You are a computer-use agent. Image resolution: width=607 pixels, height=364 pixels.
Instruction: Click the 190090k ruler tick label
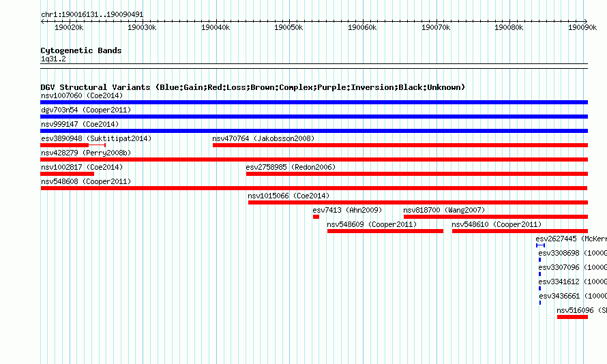tap(582, 27)
